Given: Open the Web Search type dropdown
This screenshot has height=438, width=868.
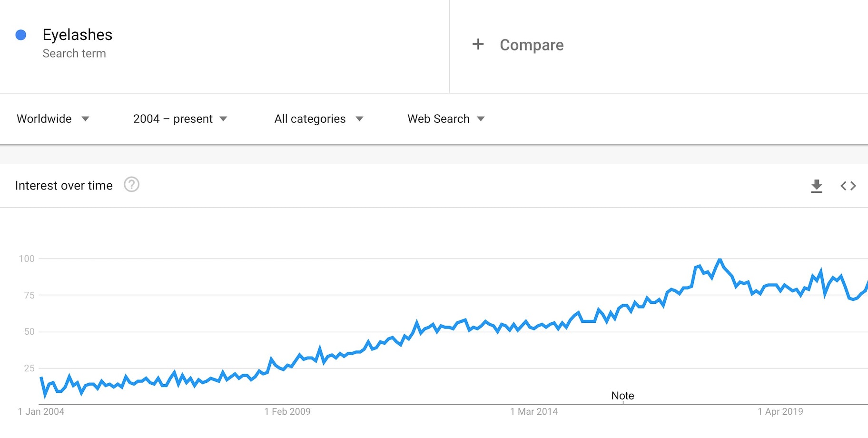Looking at the screenshot, I should point(446,119).
